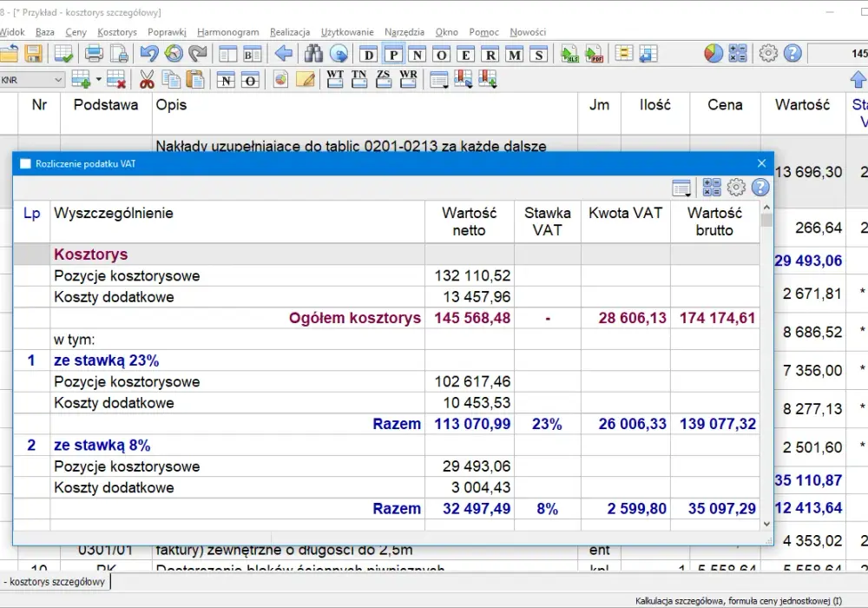Cut selection with scissors icon
The width and height of the screenshot is (868, 608).
tap(147, 80)
